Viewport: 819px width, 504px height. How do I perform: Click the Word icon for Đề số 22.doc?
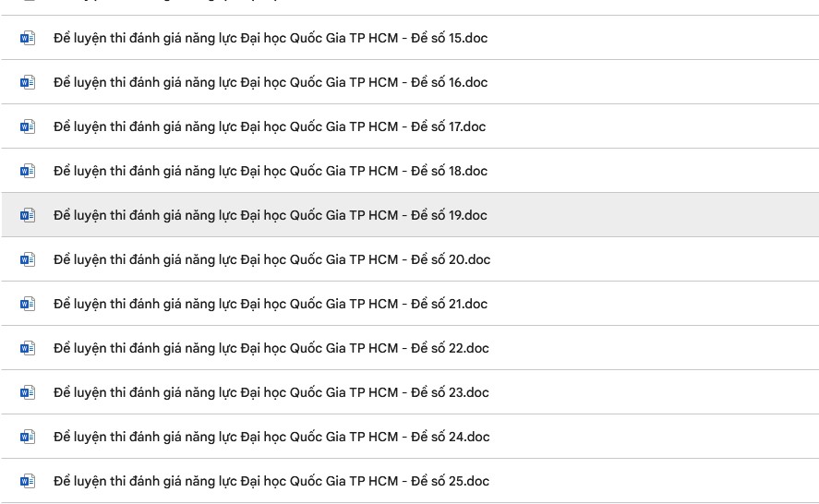point(28,348)
